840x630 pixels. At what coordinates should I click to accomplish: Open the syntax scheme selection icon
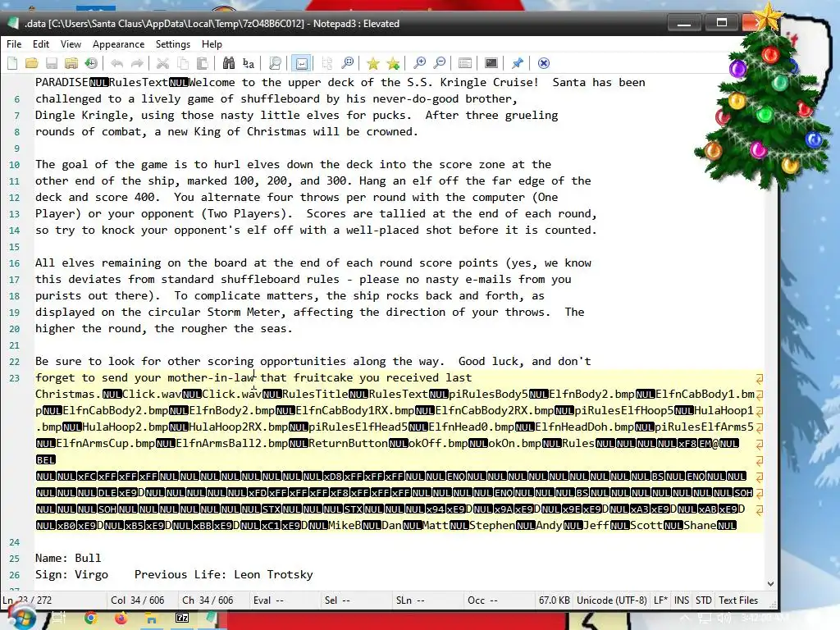pyautogui.click(x=465, y=63)
